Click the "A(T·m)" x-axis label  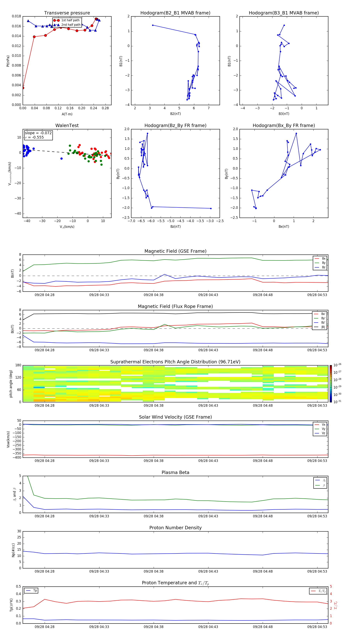(67, 114)
